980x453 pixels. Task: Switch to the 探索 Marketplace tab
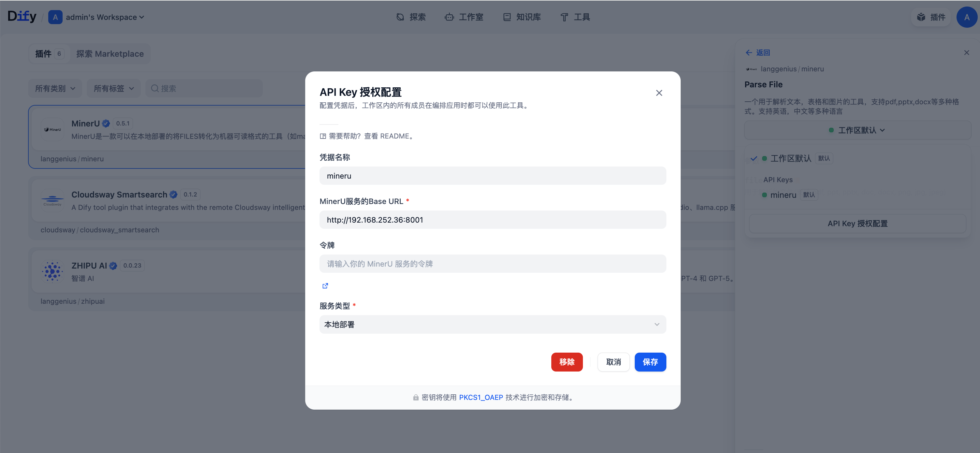pos(110,54)
